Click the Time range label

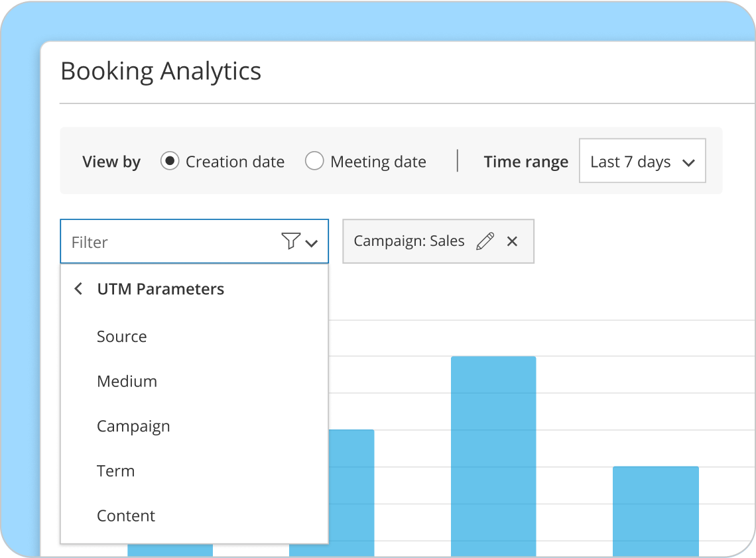pyautogui.click(x=526, y=160)
